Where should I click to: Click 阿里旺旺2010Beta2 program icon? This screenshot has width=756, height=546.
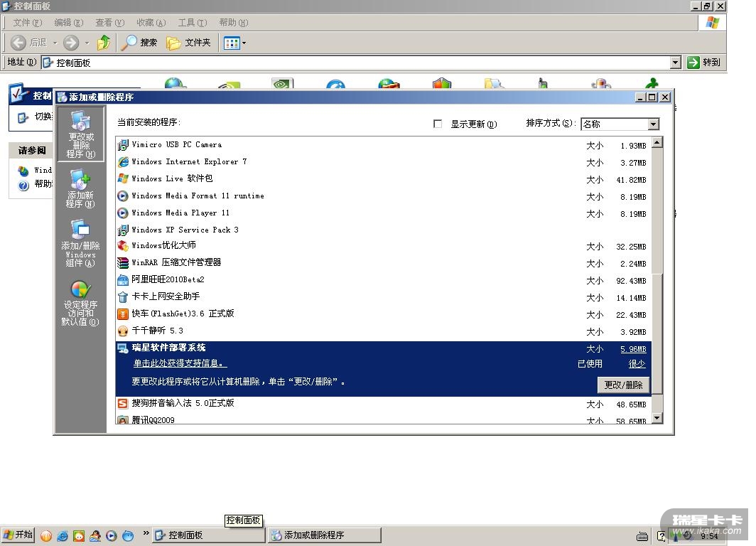click(x=123, y=279)
